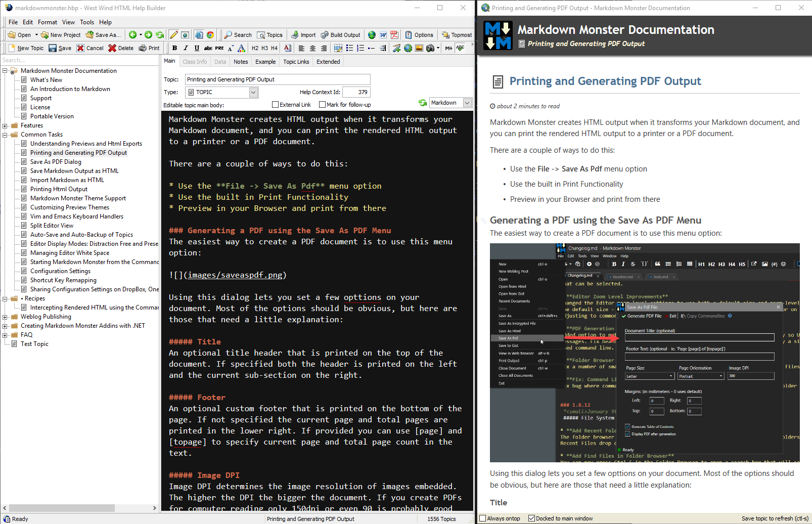
Task: Expand the FAQ tree node
Action: (x=5, y=335)
